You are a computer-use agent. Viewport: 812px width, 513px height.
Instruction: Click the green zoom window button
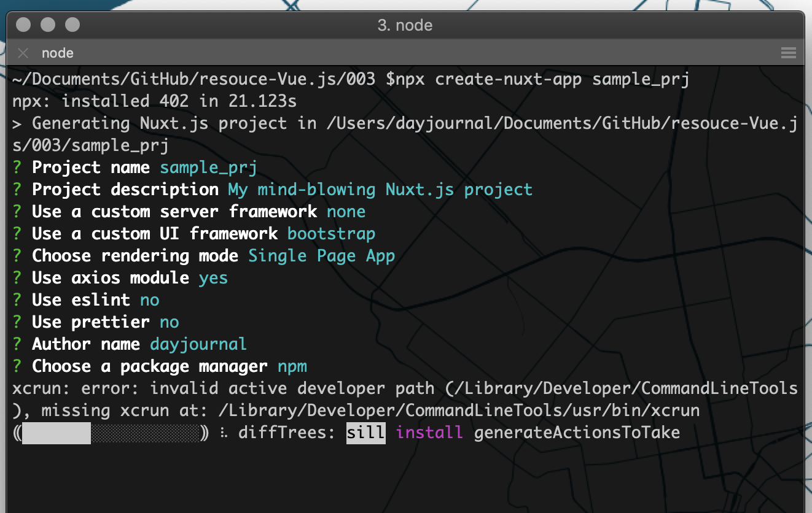(x=72, y=25)
